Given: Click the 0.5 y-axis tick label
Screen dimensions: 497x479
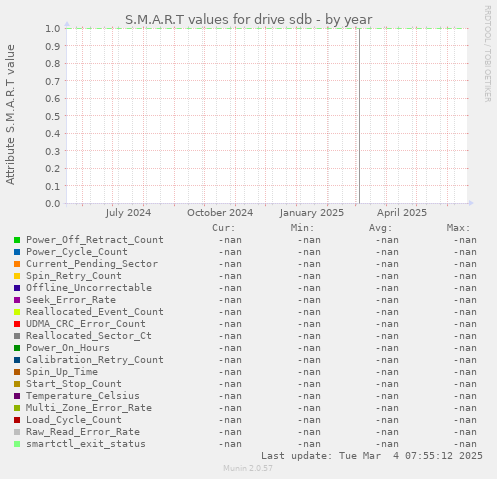Looking at the screenshot, I should click(x=53, y=116).
